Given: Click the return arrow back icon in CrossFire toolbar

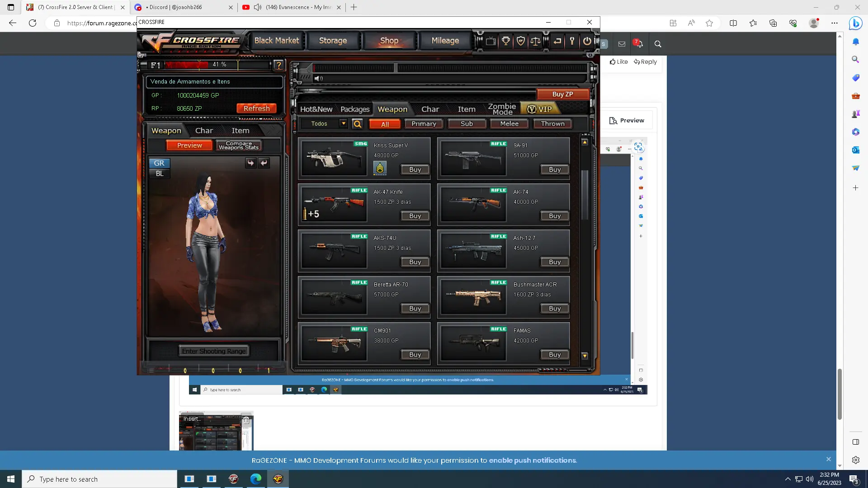Looking at the screenshot, I should pos(557,41).
